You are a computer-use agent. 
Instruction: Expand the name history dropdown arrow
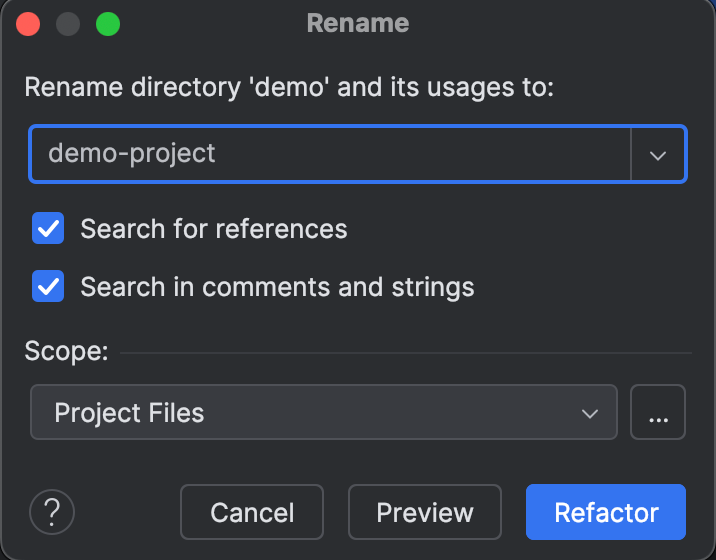pyautogui.click(x=658, y=154)
